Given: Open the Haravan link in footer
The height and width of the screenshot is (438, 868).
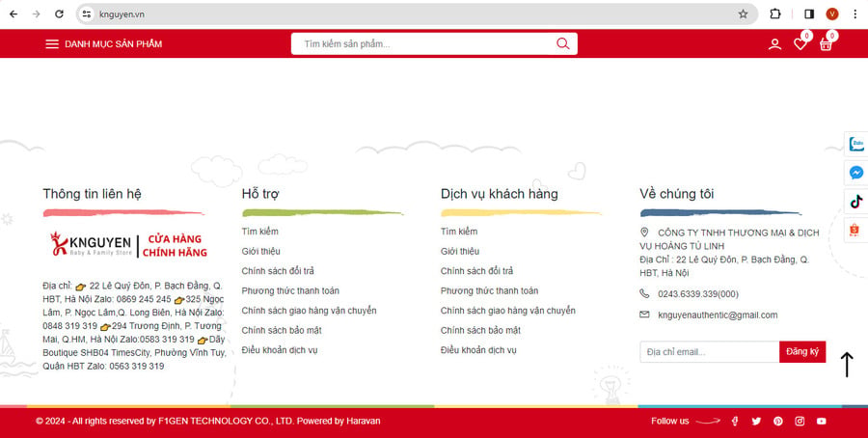Looking at the screenshot, I should coord(364,421).
